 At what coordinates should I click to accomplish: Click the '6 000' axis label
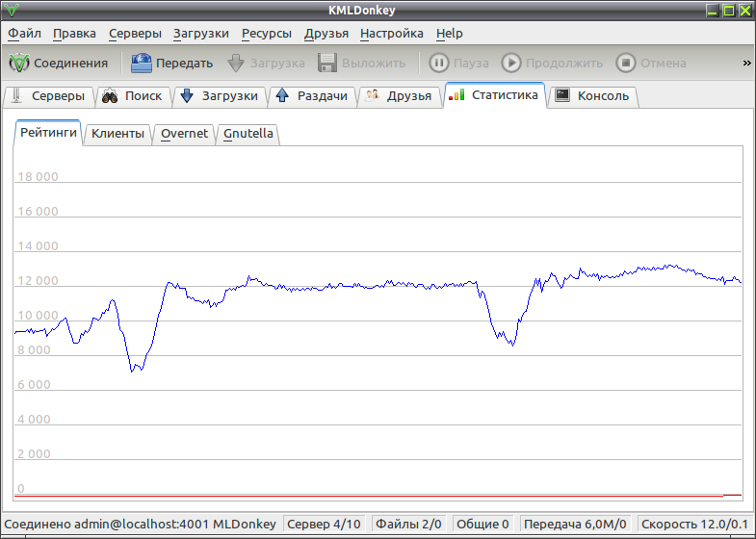point(34,385)
